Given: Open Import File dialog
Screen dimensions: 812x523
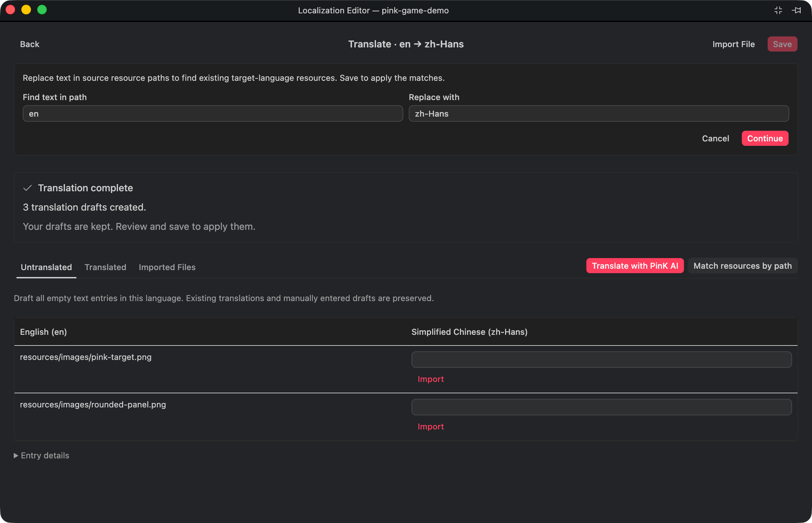Looking at the screenshot, I should point(734,44).
